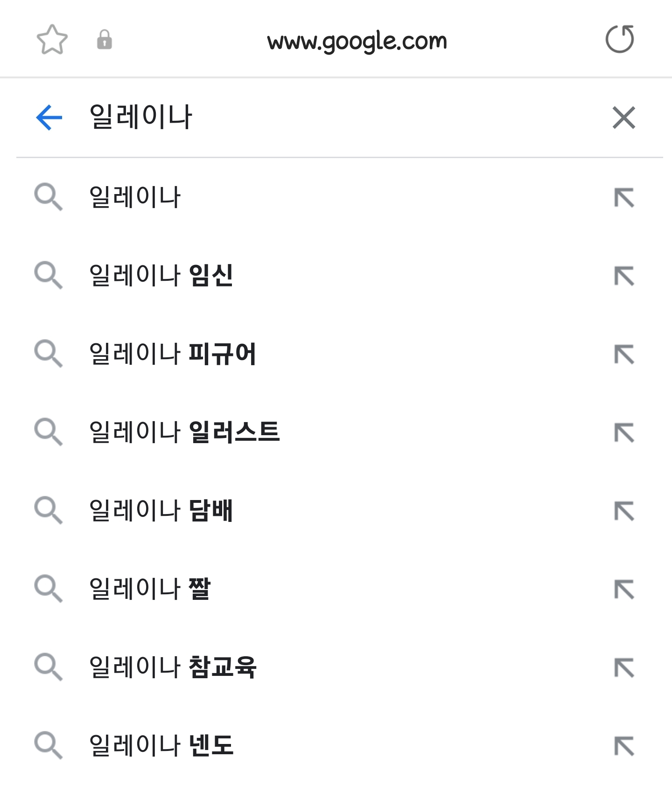Reload the page with the refresh icon

(620, 39)
